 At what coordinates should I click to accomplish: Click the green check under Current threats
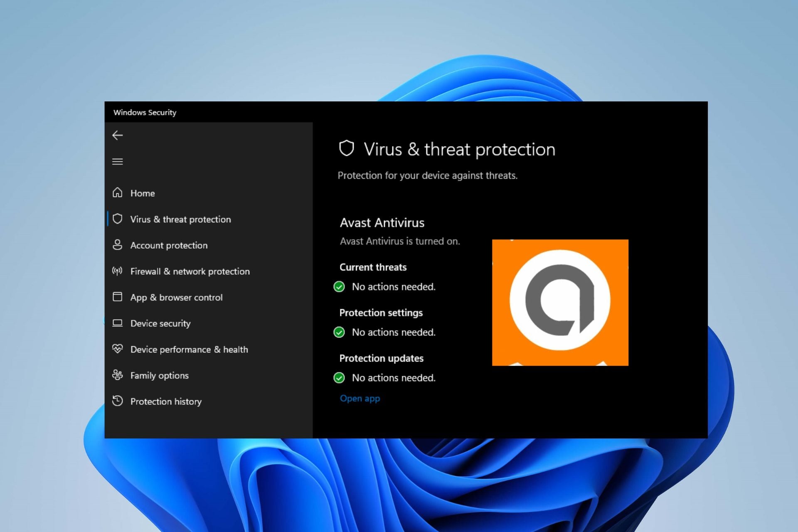pyautogui.click(x=339, y=287)
